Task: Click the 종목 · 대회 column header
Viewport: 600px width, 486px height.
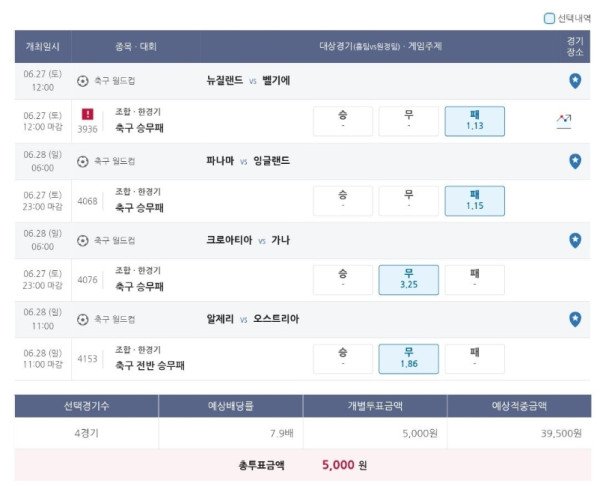Action: tap(136, 47)
